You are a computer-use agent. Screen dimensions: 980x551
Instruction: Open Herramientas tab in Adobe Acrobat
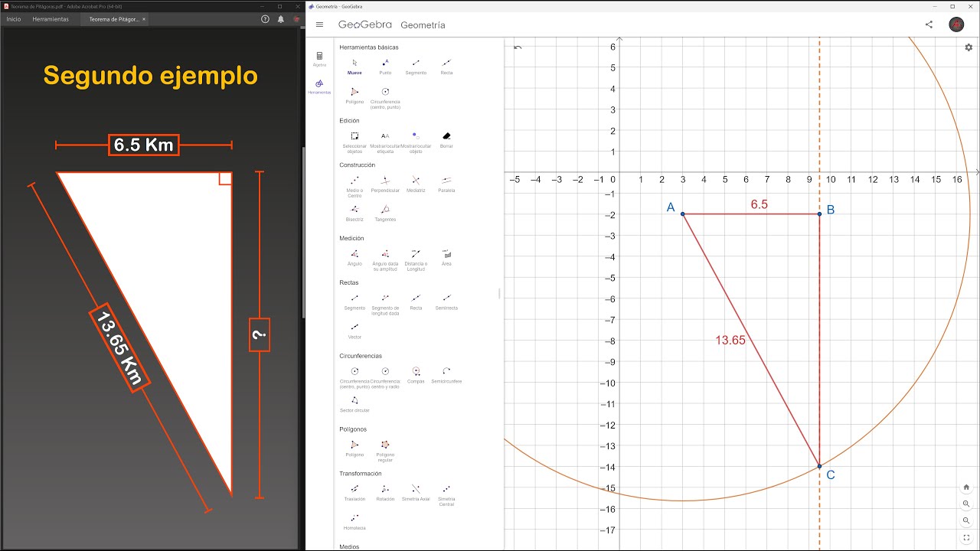(51, 19)
